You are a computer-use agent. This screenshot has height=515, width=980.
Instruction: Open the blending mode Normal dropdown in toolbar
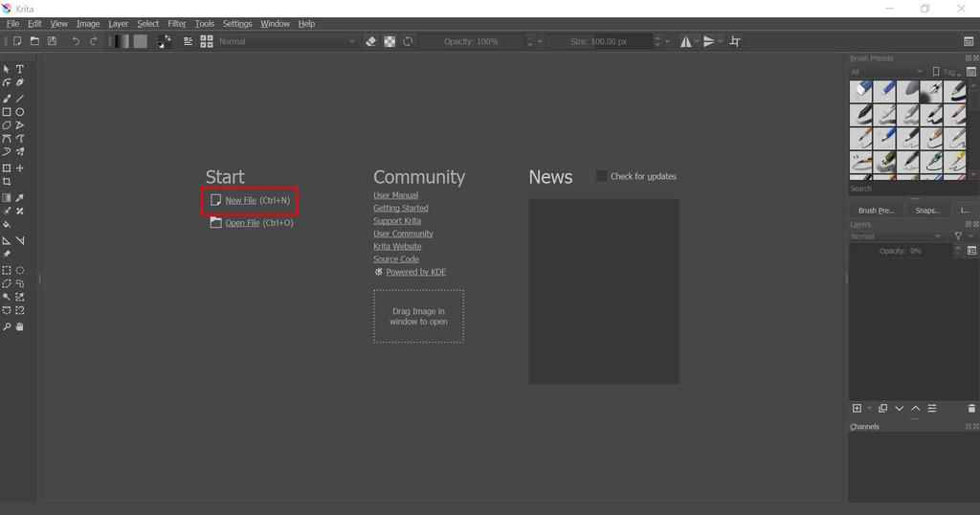pyautogui.click(x=287, y=41)
